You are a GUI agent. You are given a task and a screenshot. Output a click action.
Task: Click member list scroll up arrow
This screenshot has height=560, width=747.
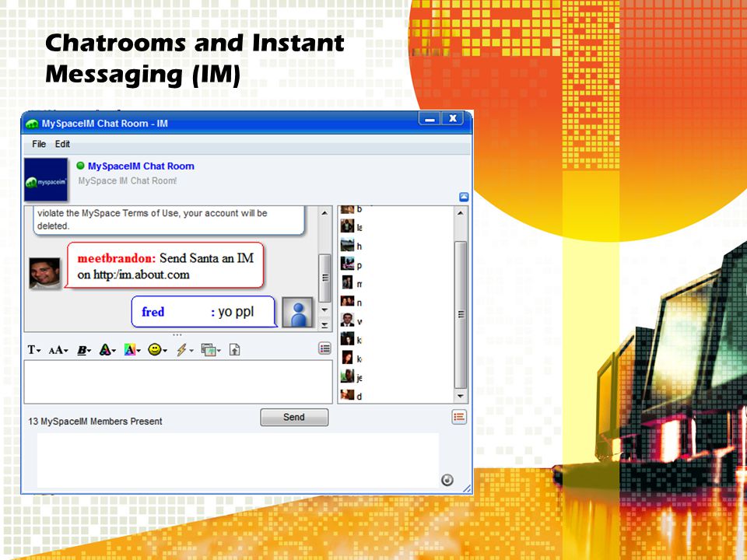[460, 213]
